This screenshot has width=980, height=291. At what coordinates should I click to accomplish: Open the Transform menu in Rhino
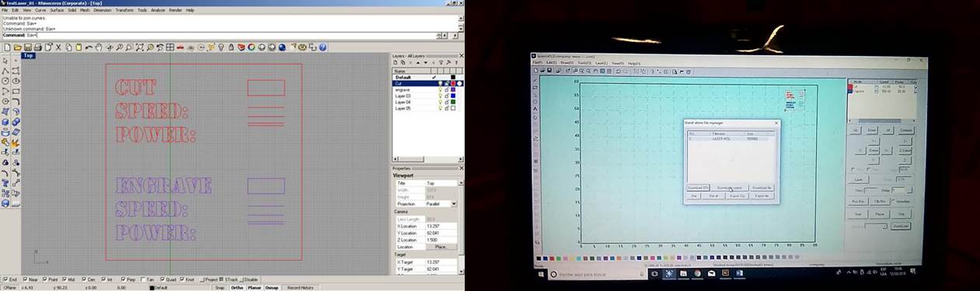pyautogui.click(x=124, y=10)
